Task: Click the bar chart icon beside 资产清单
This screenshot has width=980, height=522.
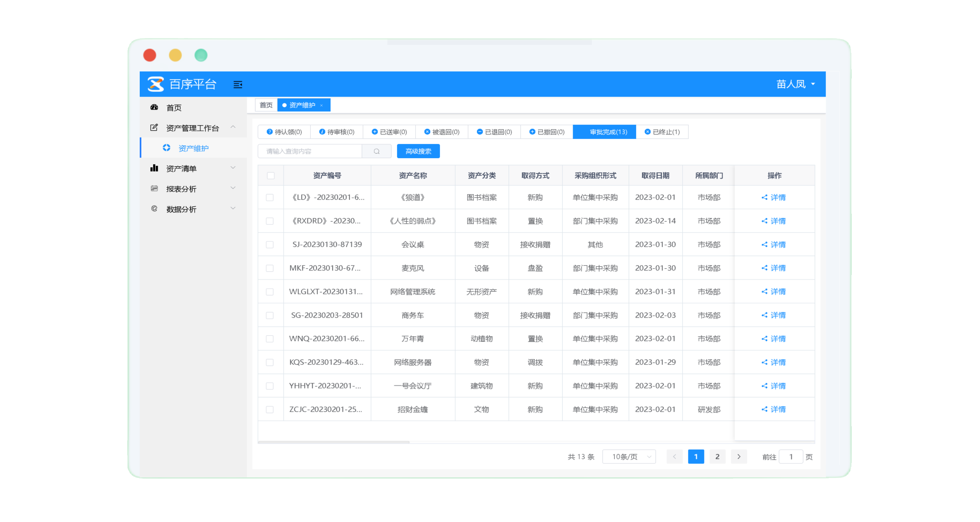Action: point(154,168)
